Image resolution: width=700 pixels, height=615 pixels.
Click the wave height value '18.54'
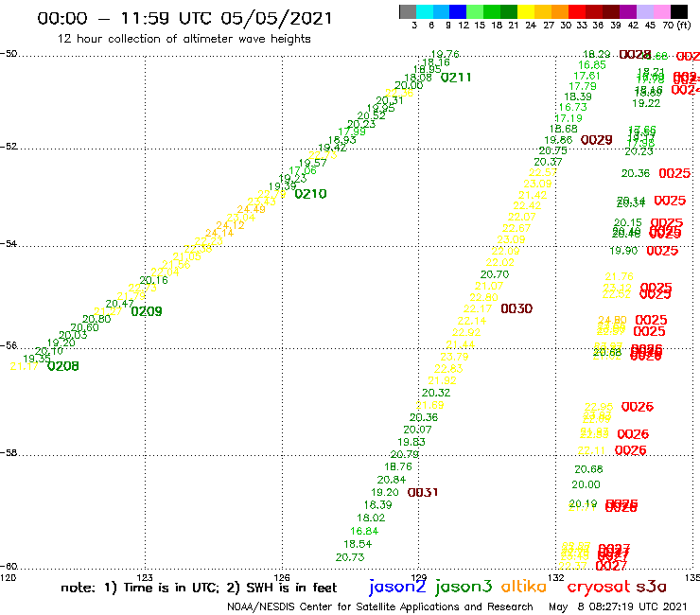pos(358,544)
